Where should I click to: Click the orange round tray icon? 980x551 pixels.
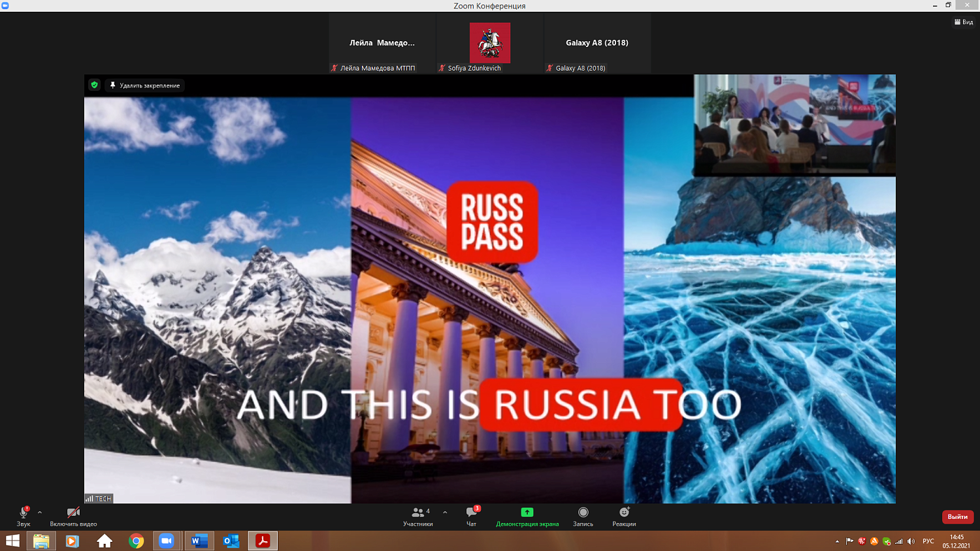(x=874, y=541)
